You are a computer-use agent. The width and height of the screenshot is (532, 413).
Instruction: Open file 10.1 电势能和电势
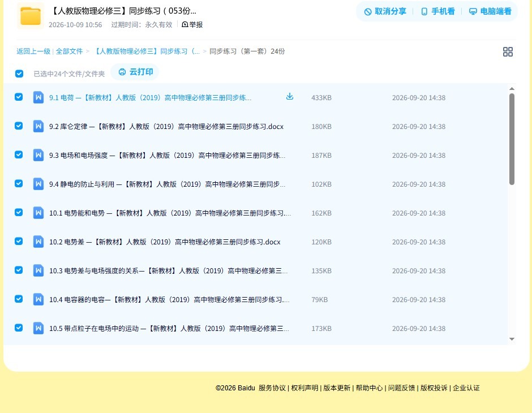[x=170, y=213]
